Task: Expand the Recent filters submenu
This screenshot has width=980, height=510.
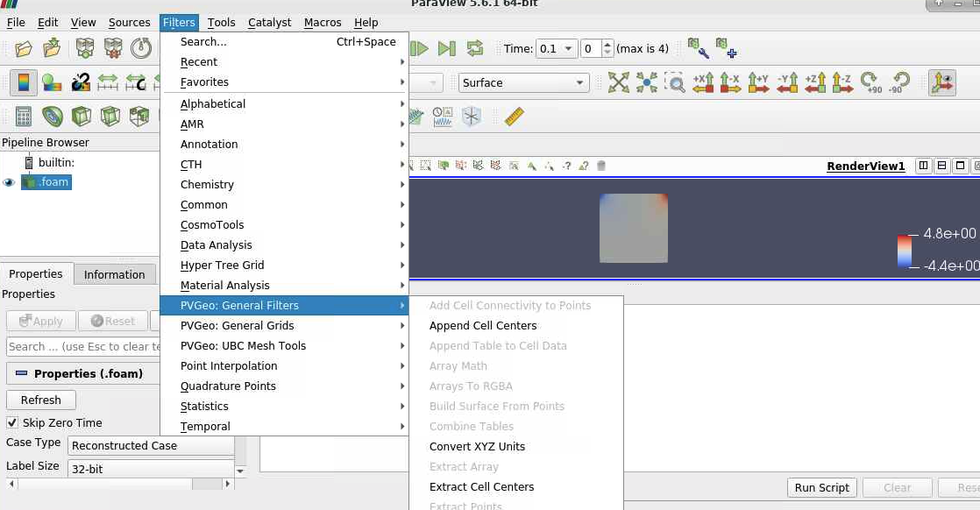Action: tap(284, 62)
